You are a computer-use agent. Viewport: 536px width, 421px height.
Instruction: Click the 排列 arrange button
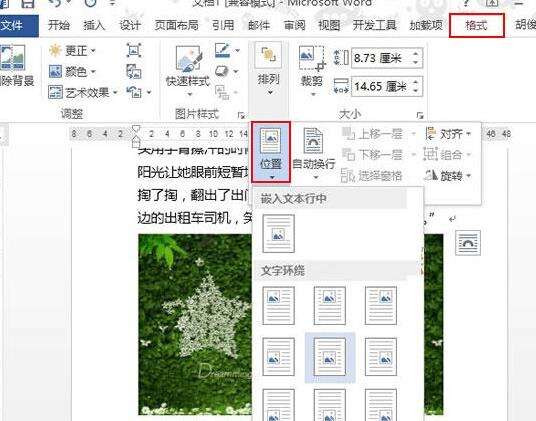(269, 69)
